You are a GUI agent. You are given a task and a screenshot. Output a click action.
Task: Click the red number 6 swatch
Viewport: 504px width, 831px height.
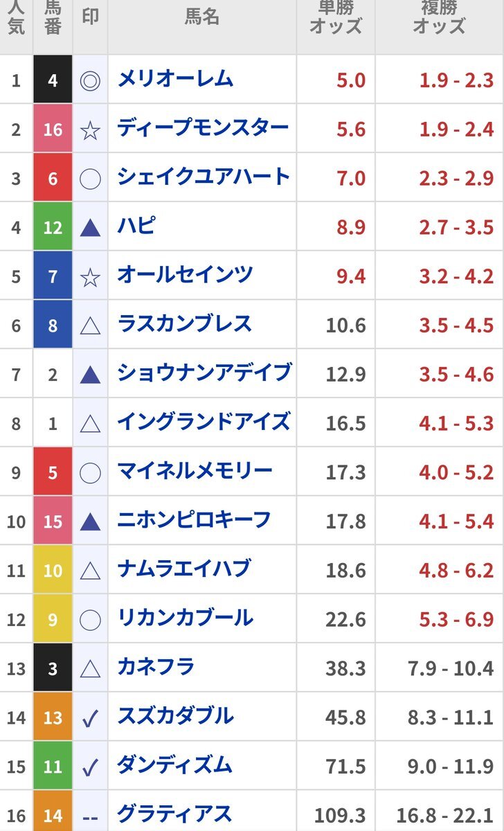tap(53, 178)
